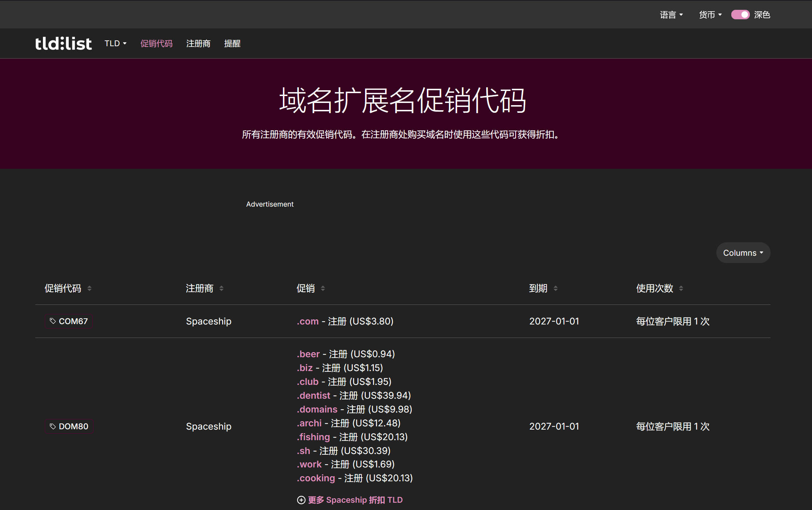The height and width of the screenshot is (510, 812).
Task: Open the 语言 language dropdown
Action: coord(671,15)
